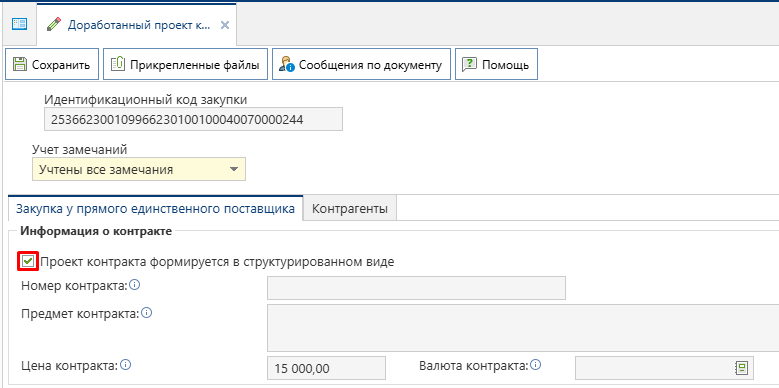
Task: Uncheck structured contract project checkbox
Action: [28, 261]
